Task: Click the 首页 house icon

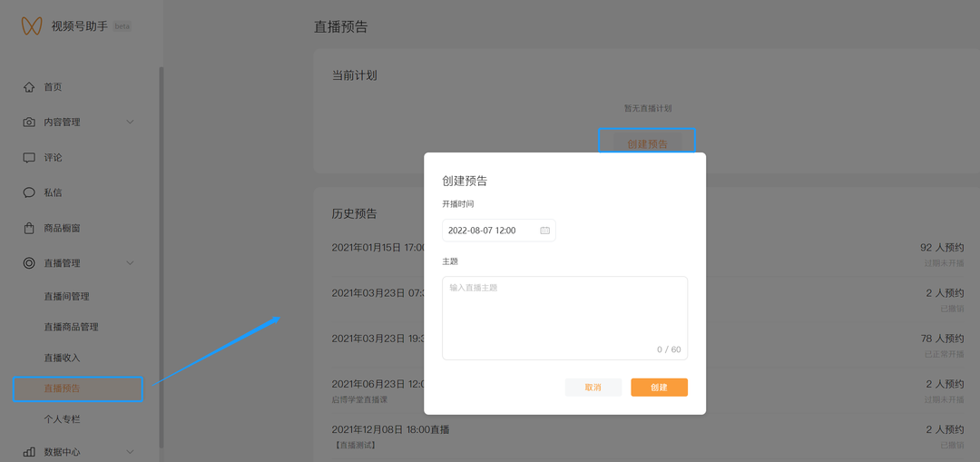Action: [x=29, y=87]
